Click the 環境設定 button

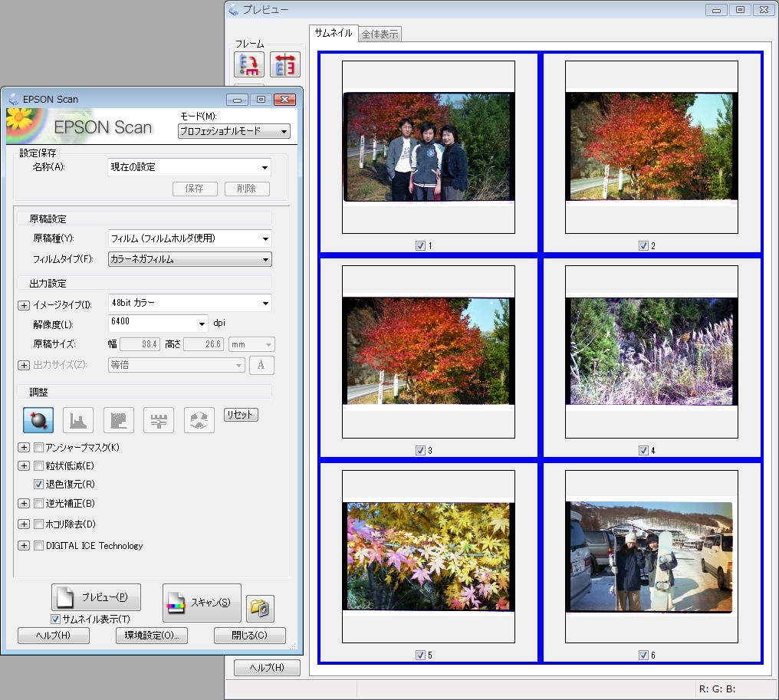coord(152,636)
